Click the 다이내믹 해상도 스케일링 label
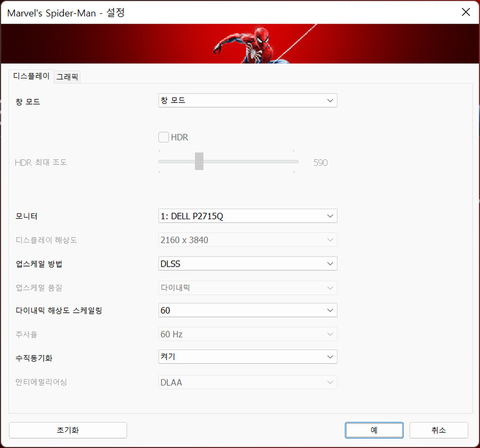Screen dimensions: 480x448 [x=59, y=310]
